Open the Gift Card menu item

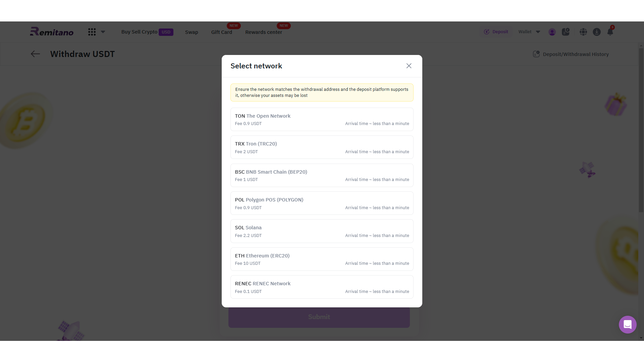222,32
